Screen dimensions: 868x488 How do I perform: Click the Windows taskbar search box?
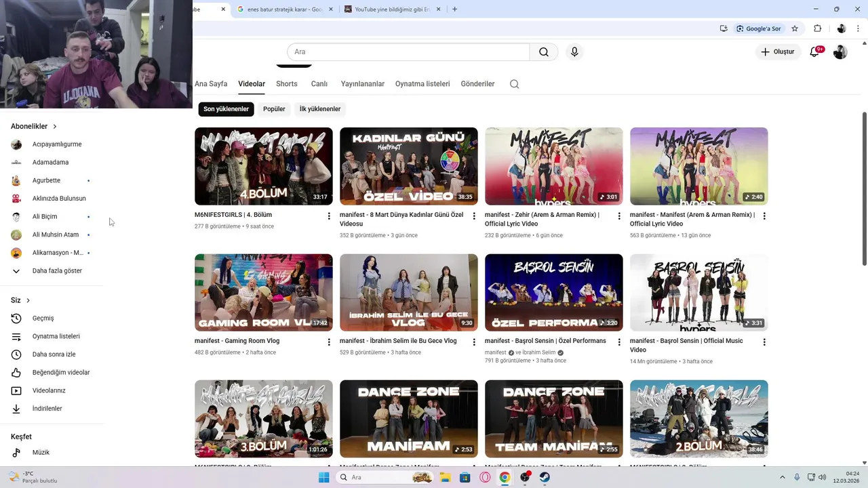(386, 477)
